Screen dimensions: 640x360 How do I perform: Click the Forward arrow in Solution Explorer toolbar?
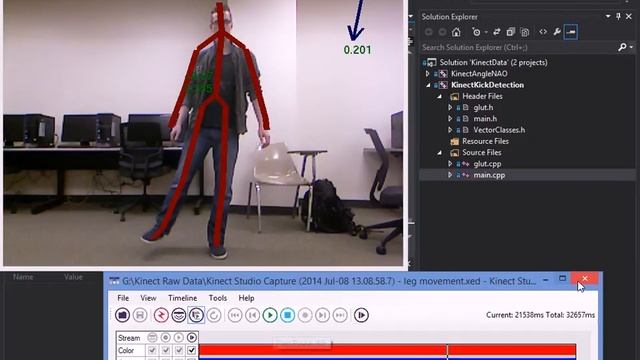[442, 32]
